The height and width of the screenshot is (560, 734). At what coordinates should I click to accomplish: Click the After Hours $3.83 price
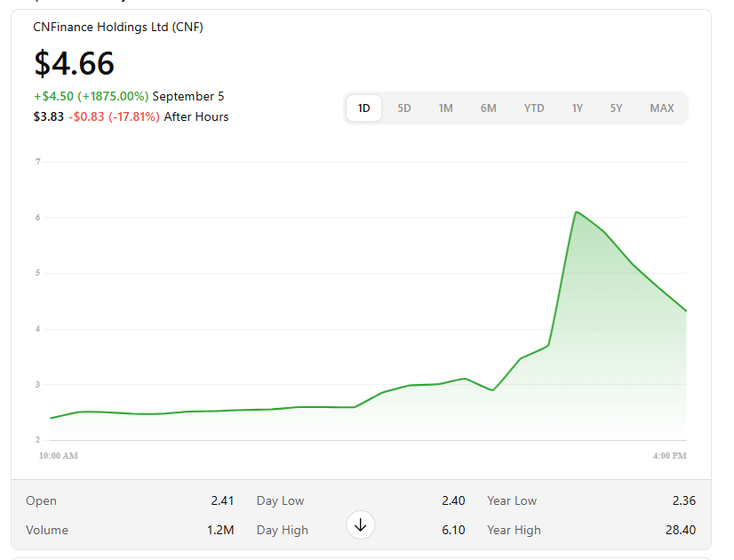48,116
